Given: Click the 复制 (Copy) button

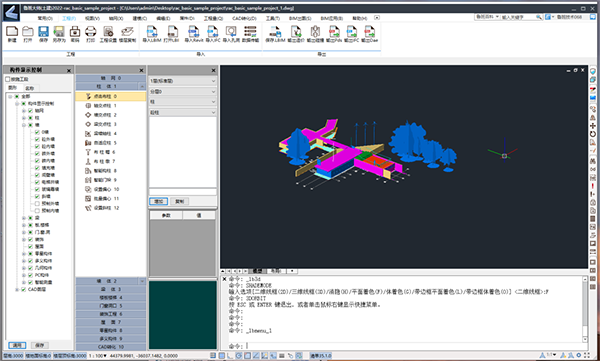Looking at the screenshot, I should (x=179, y=201).
